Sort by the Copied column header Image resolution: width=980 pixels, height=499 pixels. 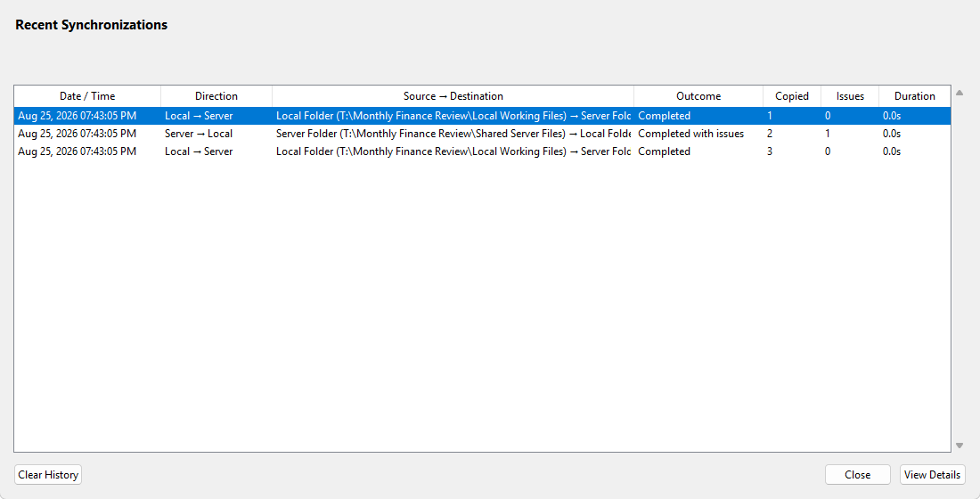792,96
